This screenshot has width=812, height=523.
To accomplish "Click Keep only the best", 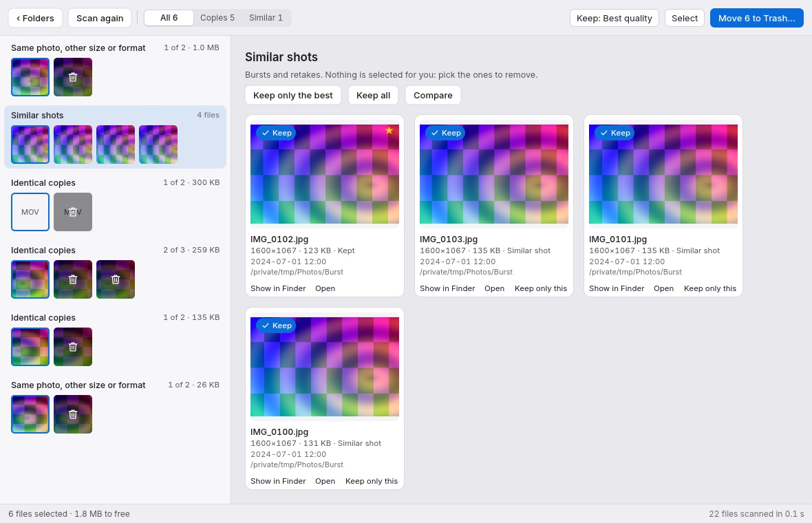I will (293, 95).
